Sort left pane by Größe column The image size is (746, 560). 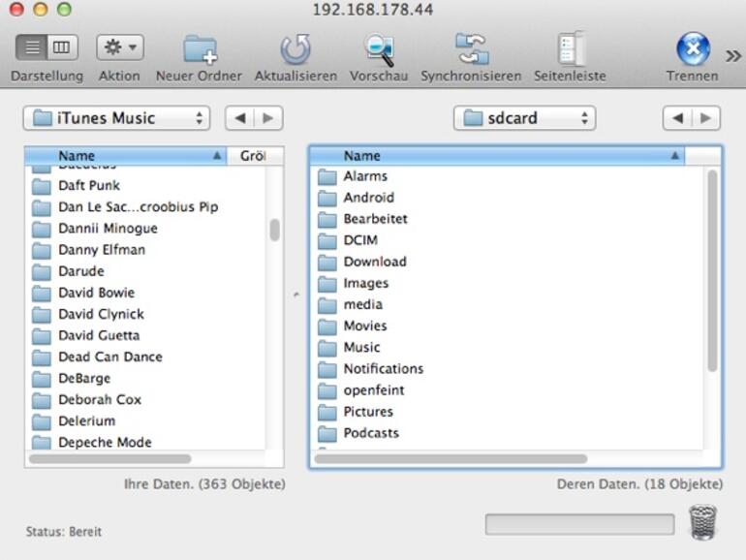[256, 156]
